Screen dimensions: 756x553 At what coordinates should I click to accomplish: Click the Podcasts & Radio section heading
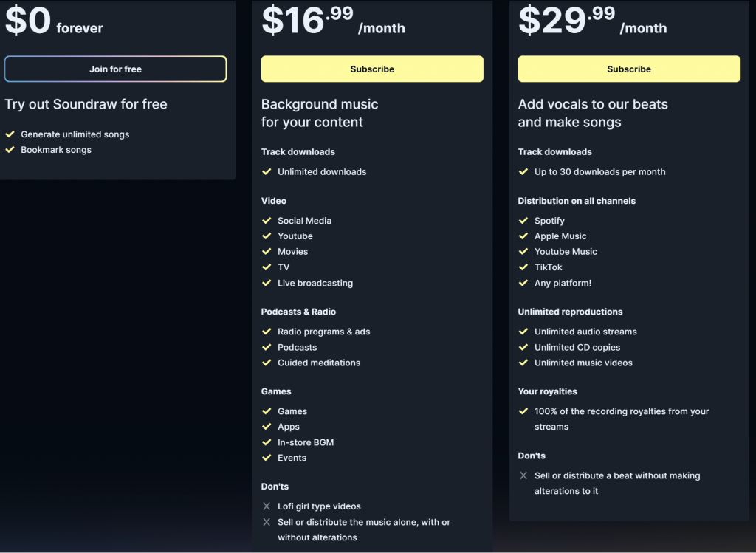click(298, 312)
